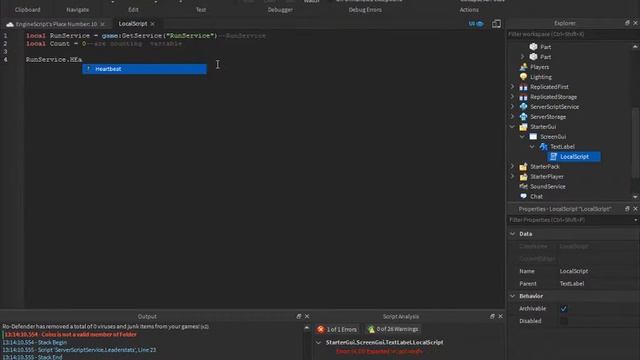Image resolution: width=640 pixels, height=360 pixels.
Task: Close the LocalScript editor tab
Action: point(153,24)
